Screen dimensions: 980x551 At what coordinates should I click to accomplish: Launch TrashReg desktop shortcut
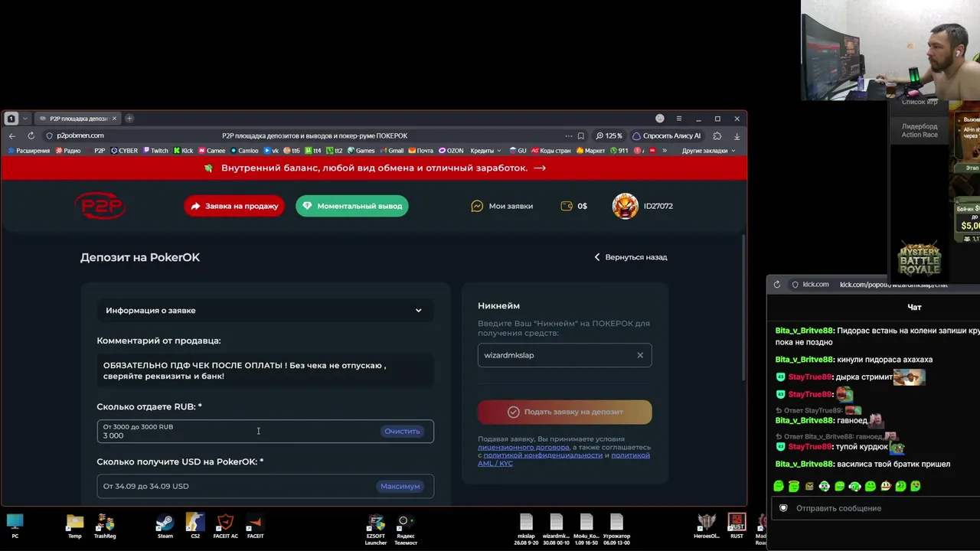(105, 526)
